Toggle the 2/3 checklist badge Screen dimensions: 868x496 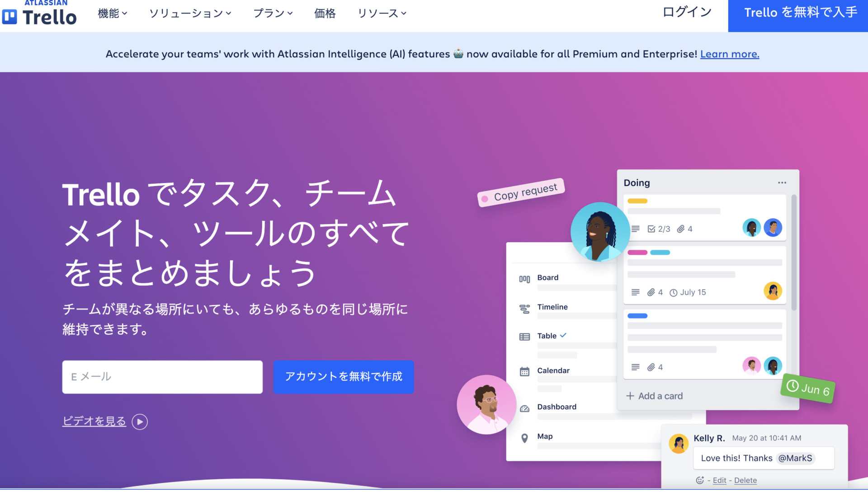[x=659, y=229]
